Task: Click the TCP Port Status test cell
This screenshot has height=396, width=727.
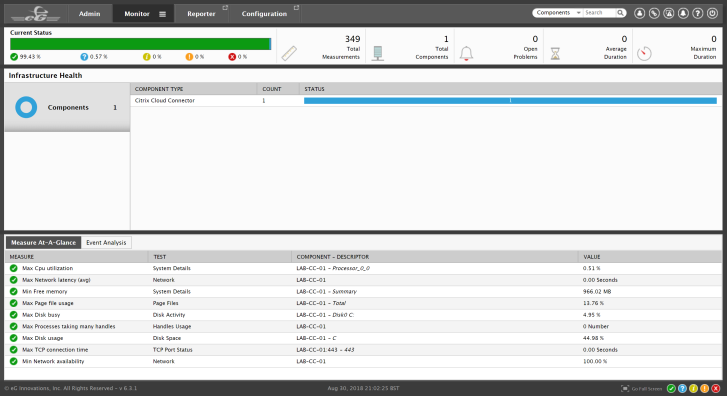Action: tap(172, 349)
